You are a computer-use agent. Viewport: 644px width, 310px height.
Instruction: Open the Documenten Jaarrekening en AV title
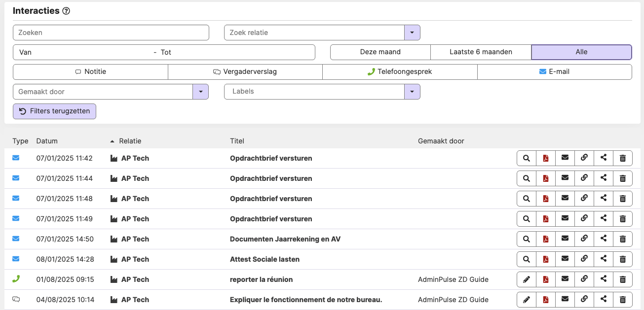click(x=285, y=239)
